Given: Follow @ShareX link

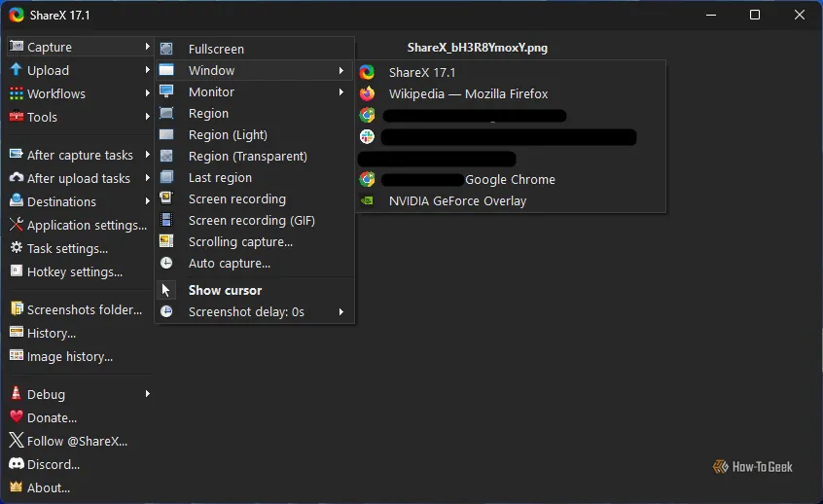Looking at the screenshot, I should click(77, 441).
